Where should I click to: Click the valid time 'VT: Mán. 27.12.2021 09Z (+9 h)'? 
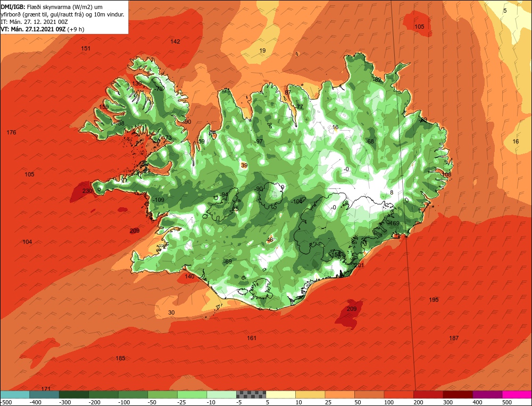43,29
